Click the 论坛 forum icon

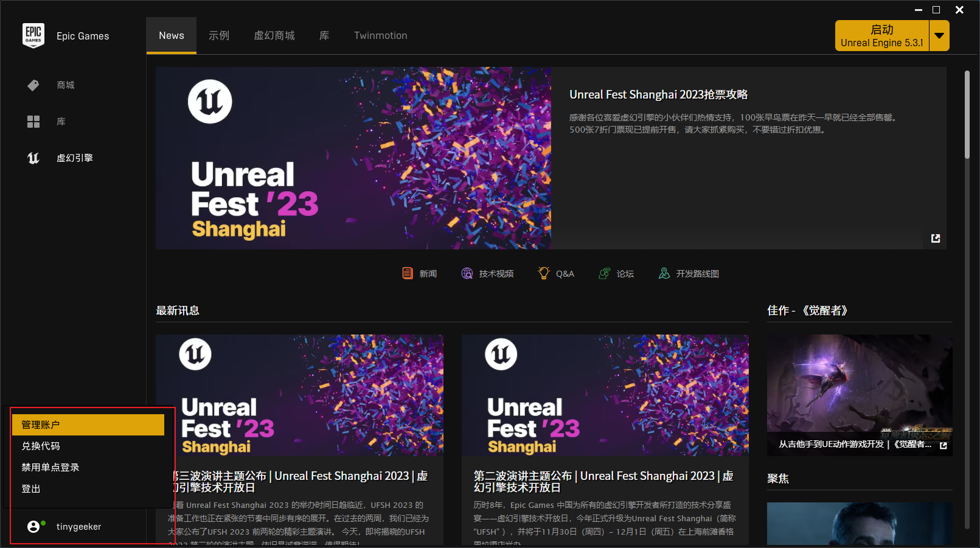click(x=604, y=273)
